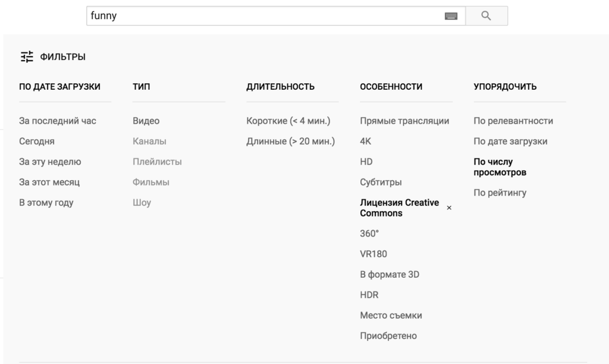
Task: Click the filters sliders icon
Action: [27, 57]
